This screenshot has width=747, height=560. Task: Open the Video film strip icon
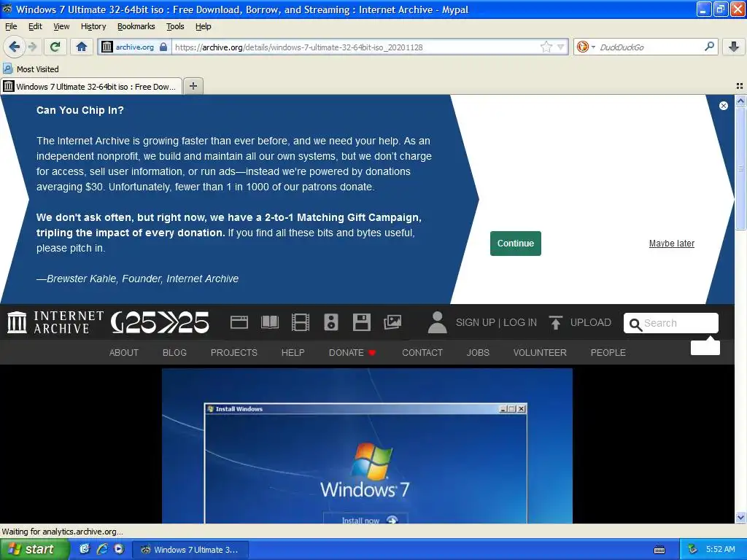pyautogui.click(x=300, y=322)
